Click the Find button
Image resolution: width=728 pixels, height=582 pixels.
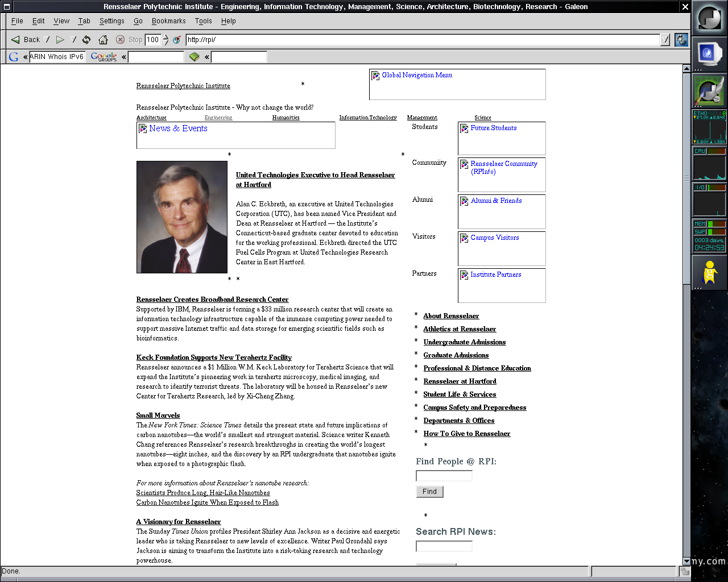(429, 492)
